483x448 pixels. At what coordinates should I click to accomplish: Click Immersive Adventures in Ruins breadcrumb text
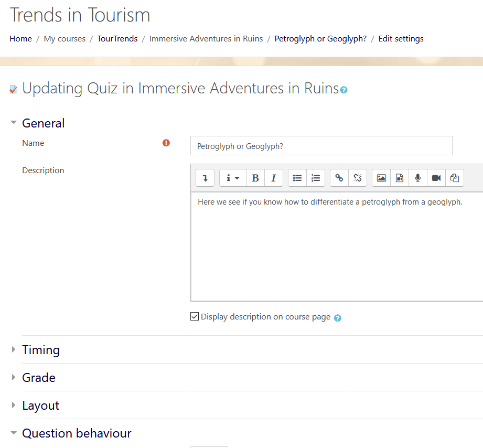pos(206,38)
